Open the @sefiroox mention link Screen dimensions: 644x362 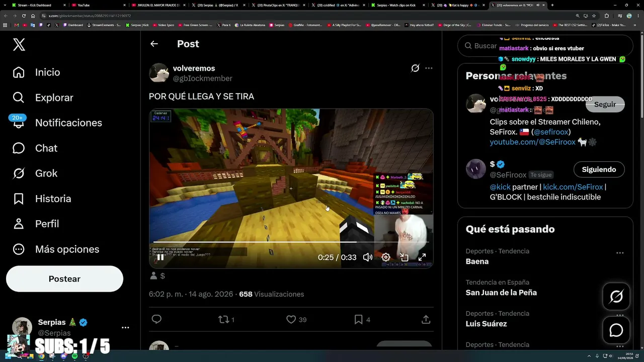pyautogui.click(x=551, y=132)
